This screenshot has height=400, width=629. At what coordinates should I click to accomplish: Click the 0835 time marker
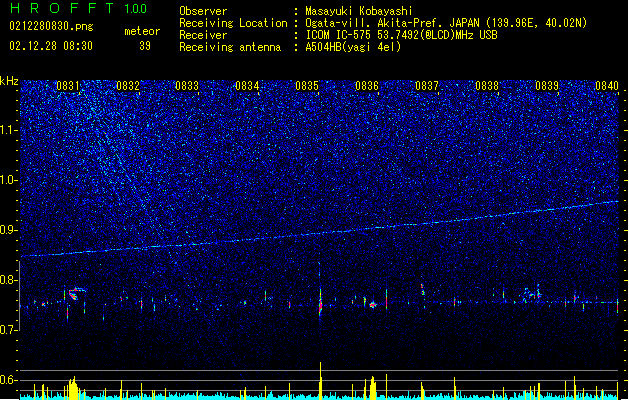click(x=307, y=85)
